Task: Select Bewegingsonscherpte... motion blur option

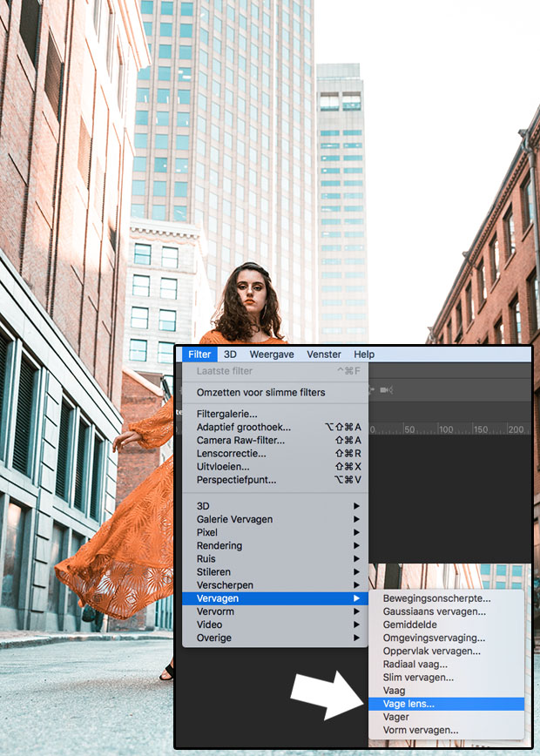Action: click(x=436, y=598)
